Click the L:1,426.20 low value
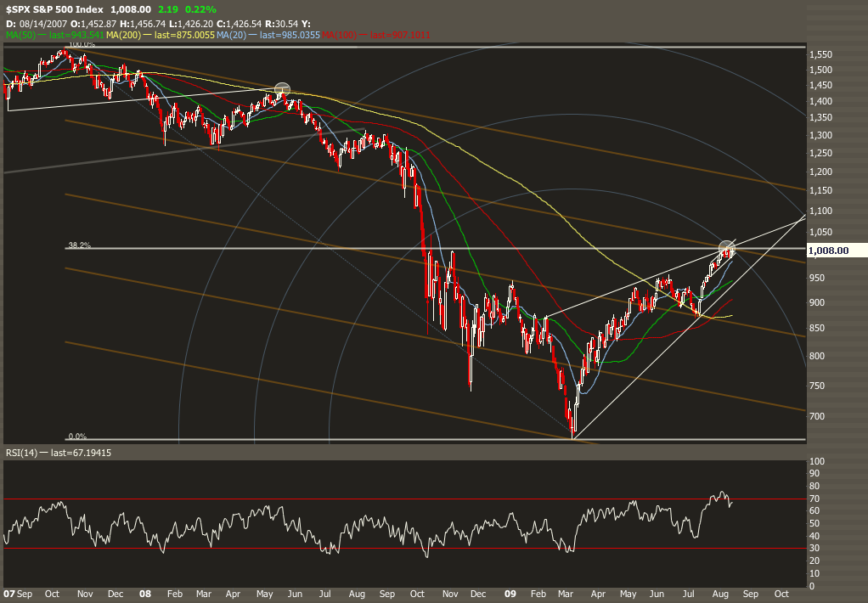 click(x=191, y=25)
